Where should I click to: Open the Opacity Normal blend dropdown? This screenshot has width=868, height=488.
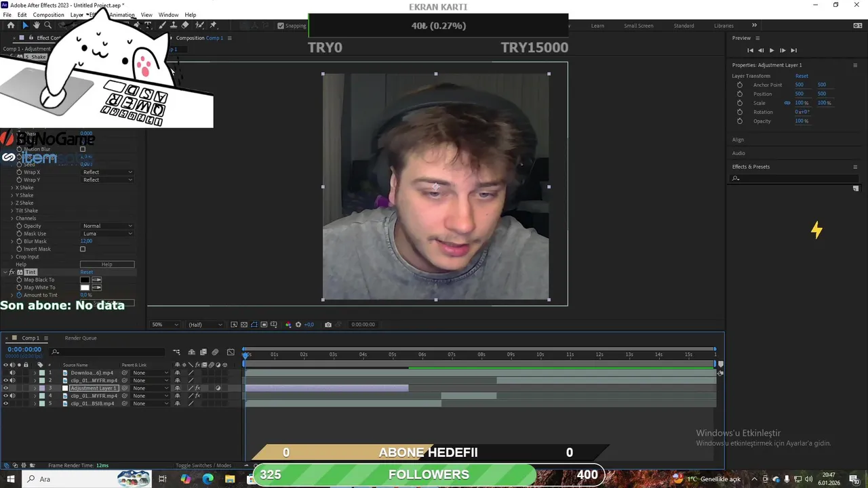point(108,226)
